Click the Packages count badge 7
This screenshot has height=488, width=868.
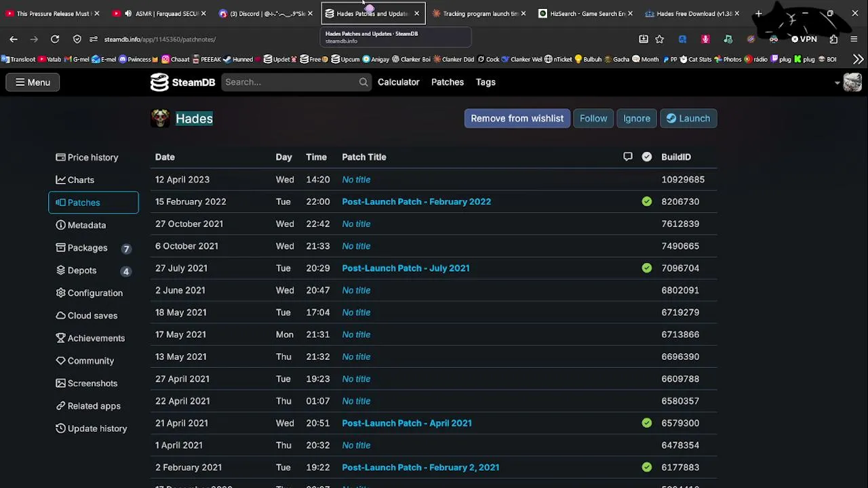point(126,248)
